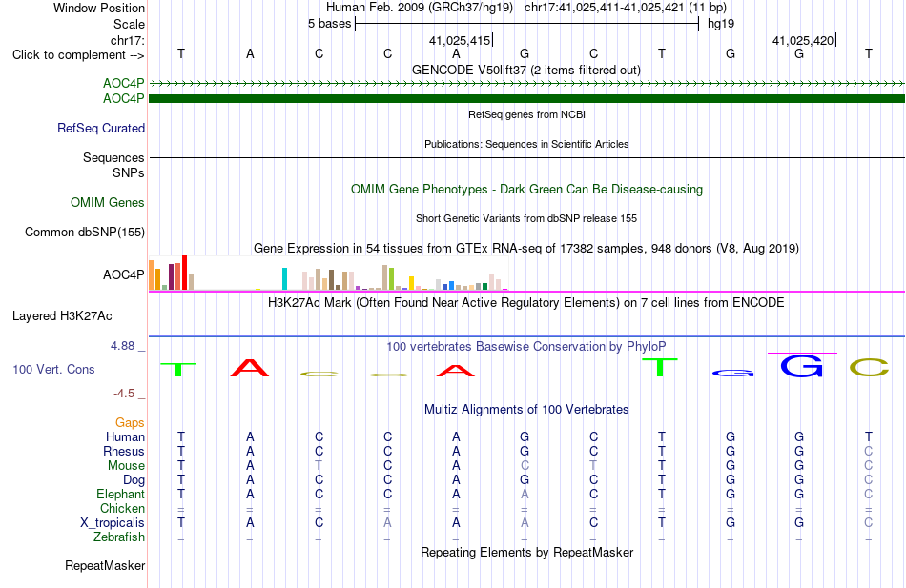Click the tall red bar in GTEx chart
Image resolution: width=906 pixels, height=588 pixels.
pos(184,273)
